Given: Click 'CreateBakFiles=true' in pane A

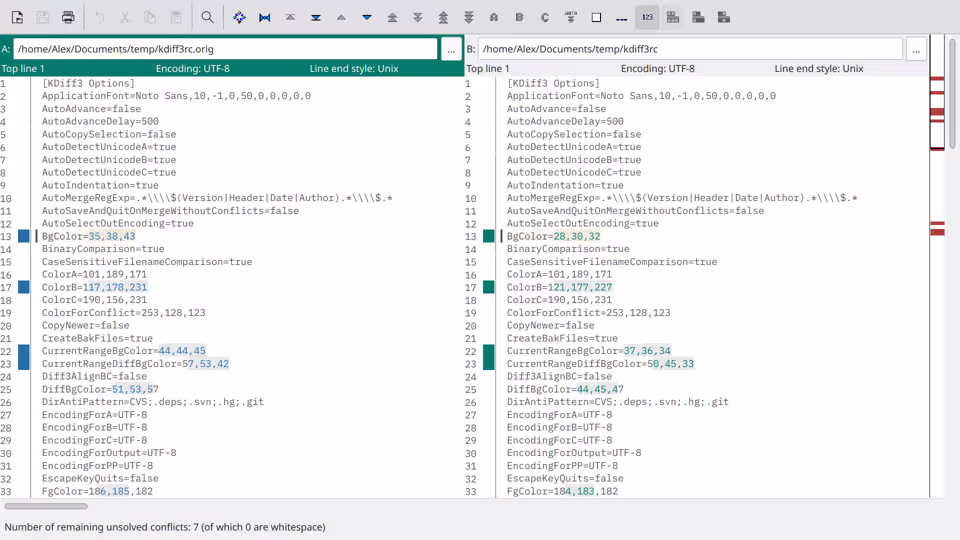Looking at the screenshot, I should 97,338.
